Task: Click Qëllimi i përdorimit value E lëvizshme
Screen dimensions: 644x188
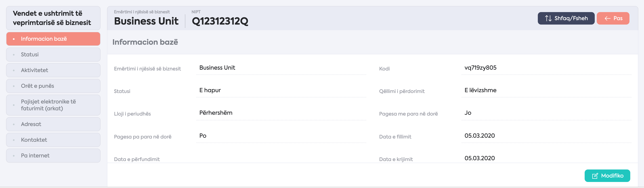Action: 546,90
